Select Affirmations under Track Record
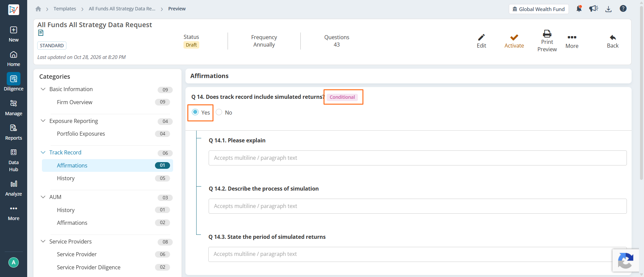 tap(107, 165)
